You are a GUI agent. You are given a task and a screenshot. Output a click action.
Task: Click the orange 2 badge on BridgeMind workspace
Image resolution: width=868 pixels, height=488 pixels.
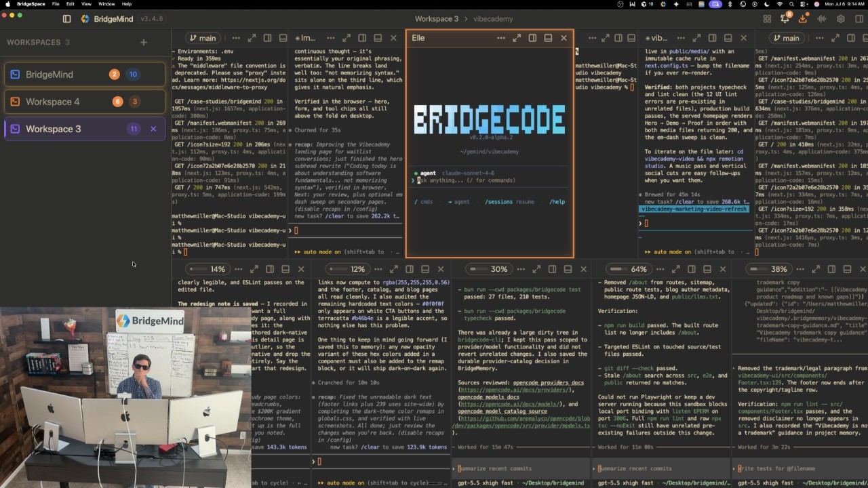click(x=114, y=75)
